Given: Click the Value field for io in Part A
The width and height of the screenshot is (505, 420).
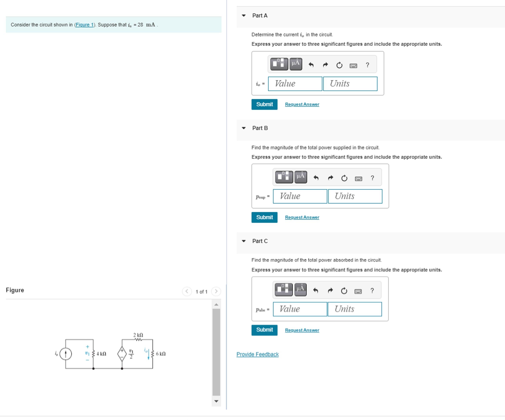Looking at the screenshot, I should [x=295, y=83].
